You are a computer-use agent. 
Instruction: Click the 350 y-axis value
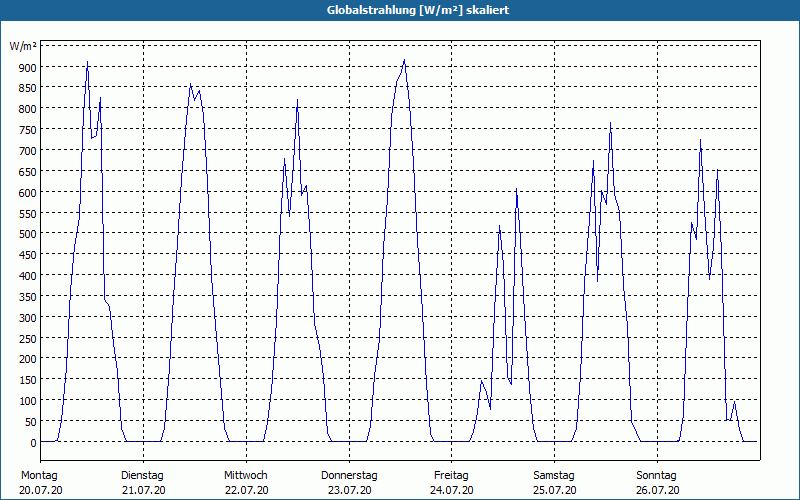click(x=27, y=297)
